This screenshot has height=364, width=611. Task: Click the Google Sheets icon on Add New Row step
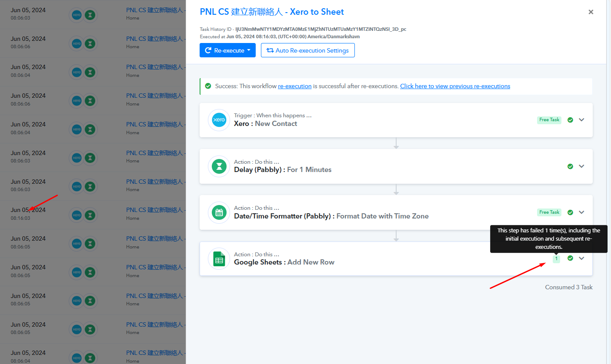219,259
